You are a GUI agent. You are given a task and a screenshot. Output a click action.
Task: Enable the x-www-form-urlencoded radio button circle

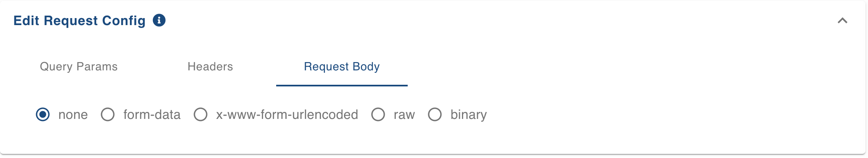tap(201, 114)
